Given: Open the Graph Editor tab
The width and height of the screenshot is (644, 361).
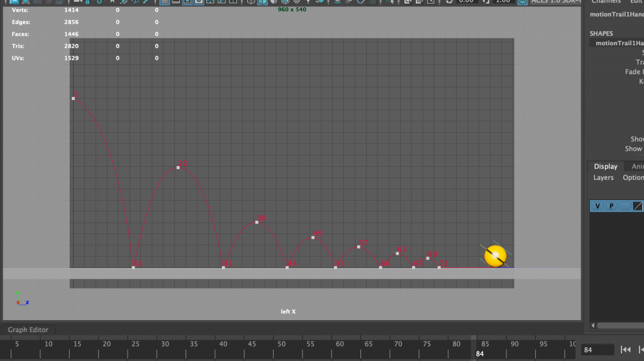Looking at the screenshot, I should (x=28, y=330).
